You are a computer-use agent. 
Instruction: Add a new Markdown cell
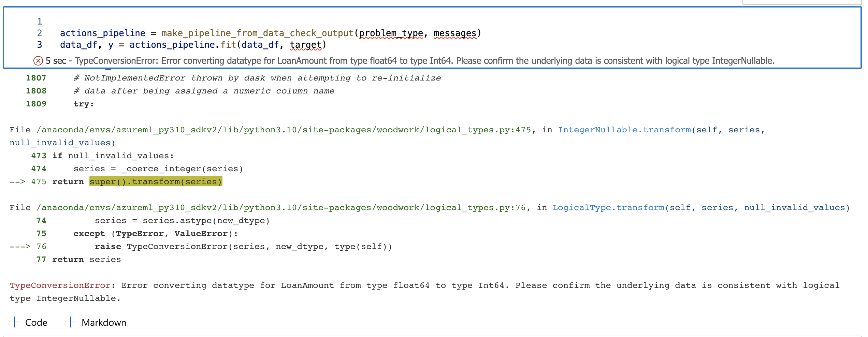click(103, 322)
